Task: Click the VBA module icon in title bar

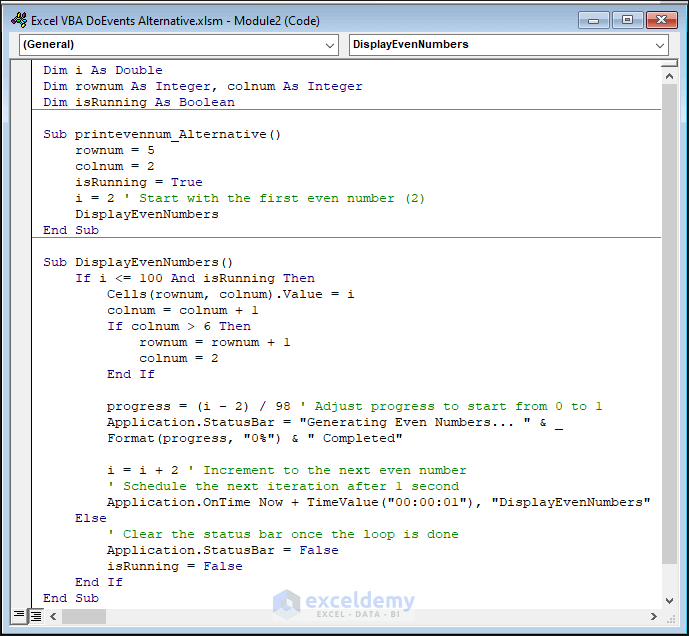Action: [x=19, y=20]
